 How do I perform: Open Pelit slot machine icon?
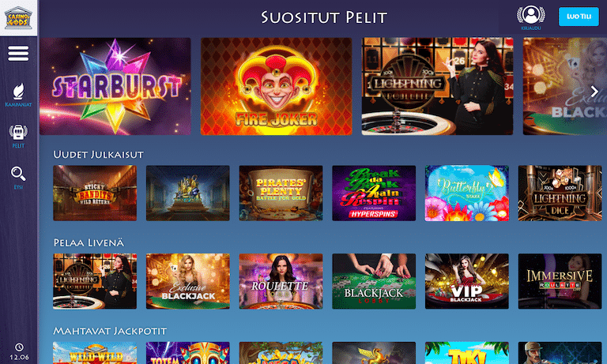[x=18, y=133]
